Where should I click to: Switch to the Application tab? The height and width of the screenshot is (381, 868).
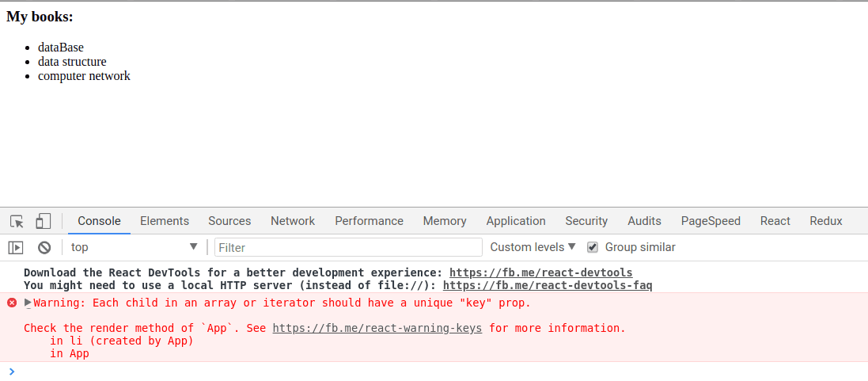coord(516,221)
